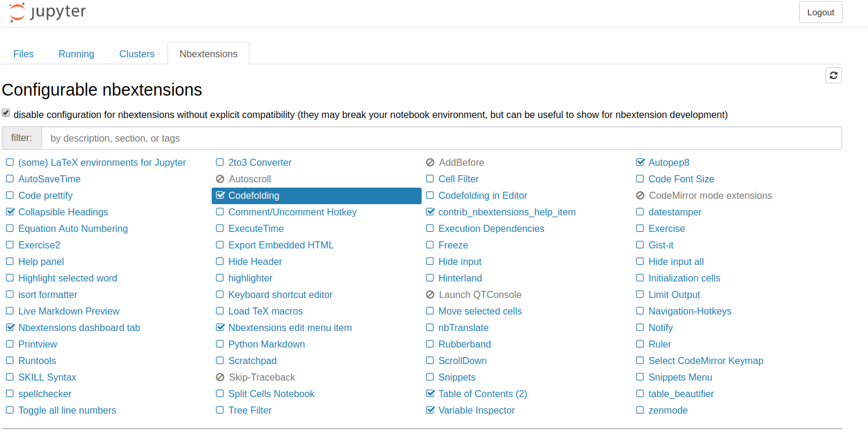Viewport: 868px width, 439px height.
Task: Select the Code Font Size link
Action: click(x=682, y=179)
